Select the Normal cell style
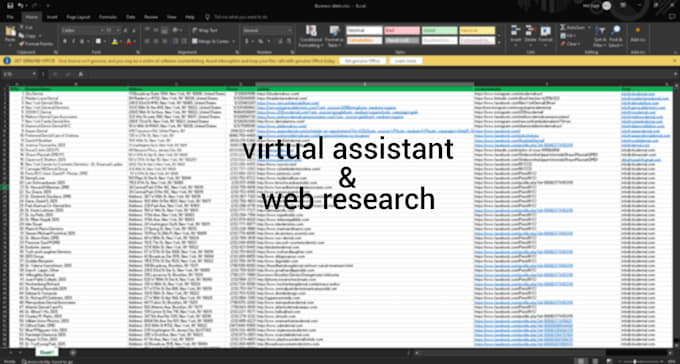Screen dimensions: 680x364 coord(364,30)
